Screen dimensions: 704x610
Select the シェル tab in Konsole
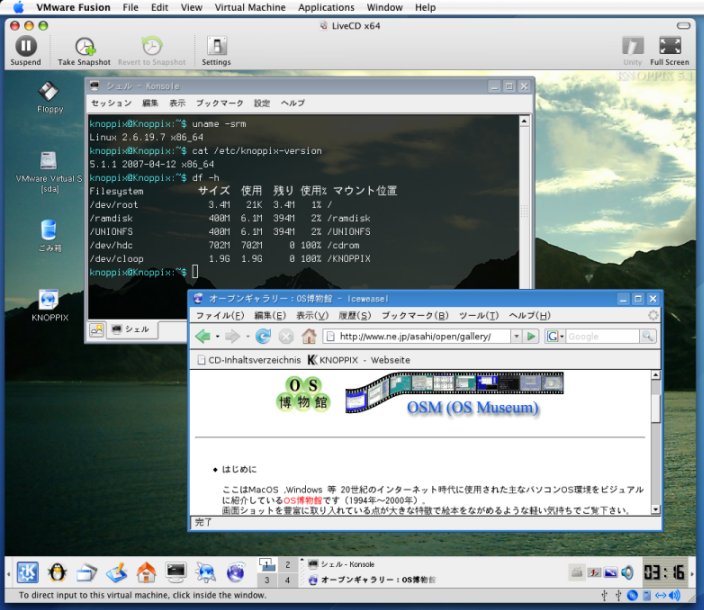[132, 329]
